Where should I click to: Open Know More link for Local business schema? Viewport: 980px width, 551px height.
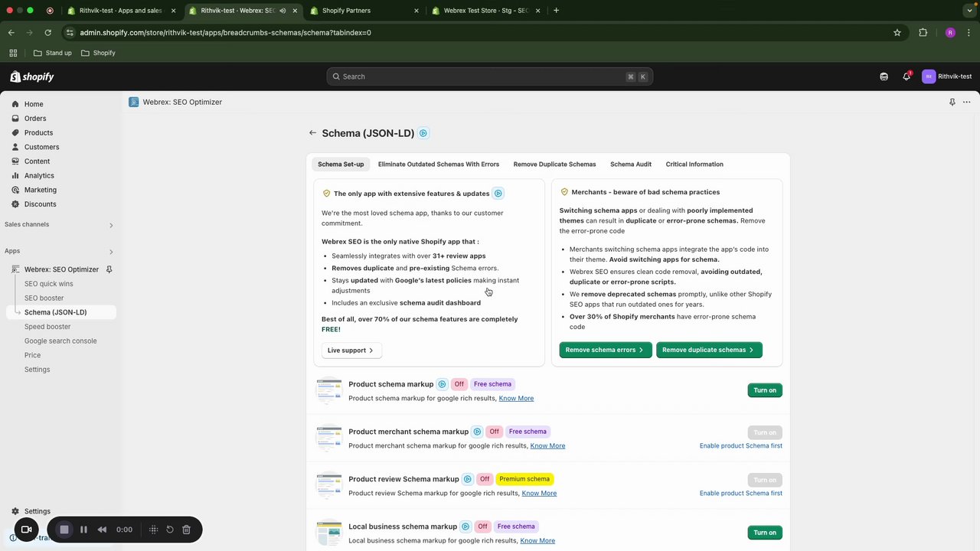[537, 541]
